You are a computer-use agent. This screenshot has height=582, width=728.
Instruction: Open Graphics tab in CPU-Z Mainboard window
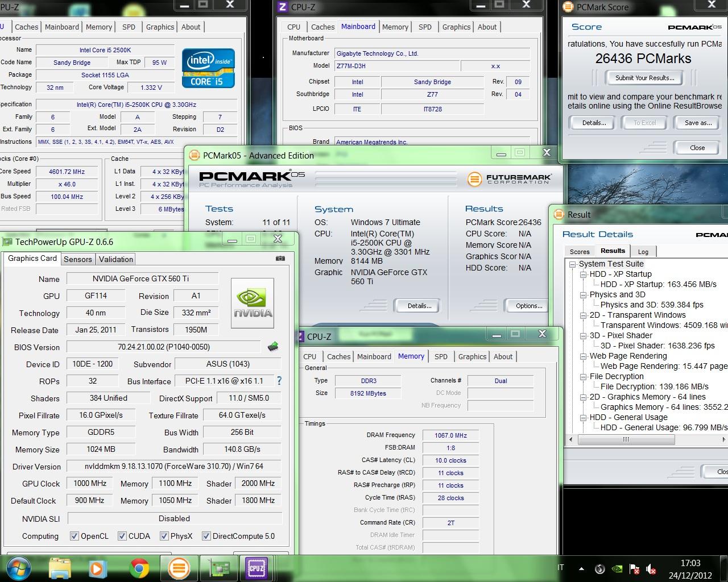click(456, 27)
